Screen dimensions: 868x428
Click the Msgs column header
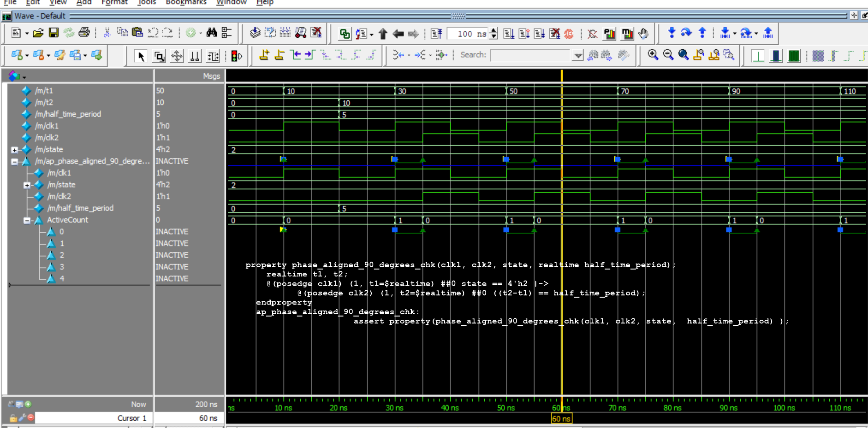(x=211, y=76)
